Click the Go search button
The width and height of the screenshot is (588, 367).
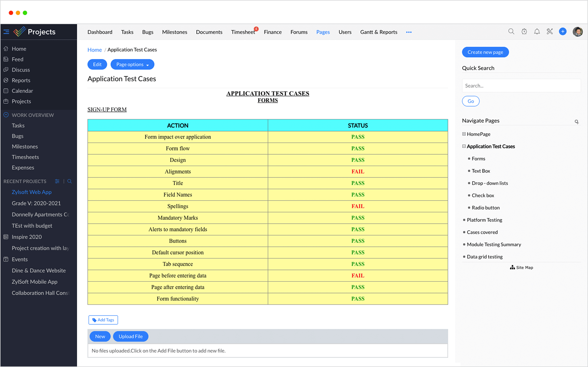tap(471, 101)
